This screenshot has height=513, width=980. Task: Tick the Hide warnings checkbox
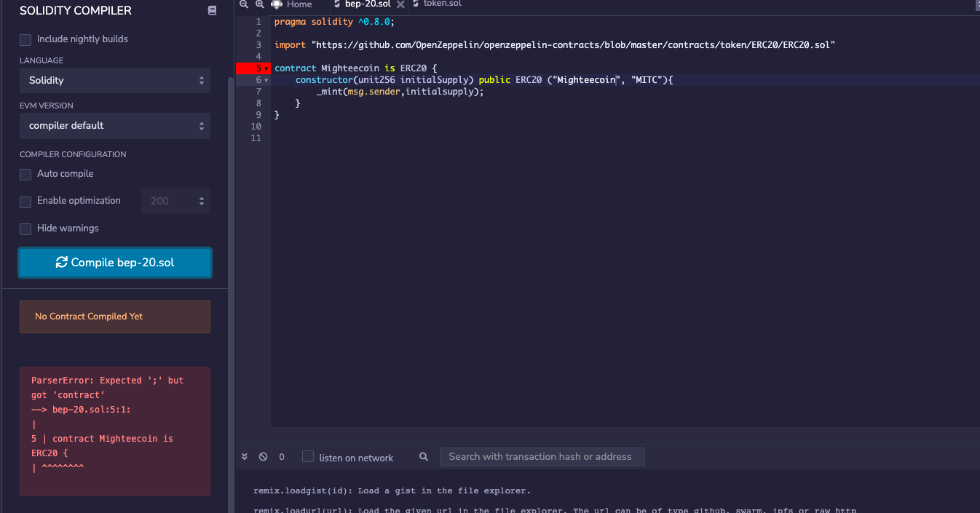25,229
